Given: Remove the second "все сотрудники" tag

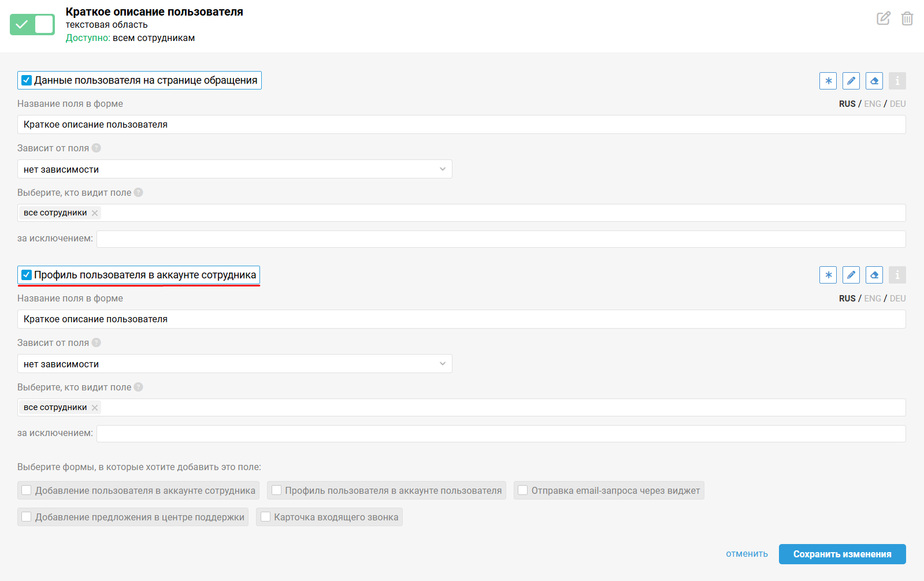Looking at the screenshot, I should tap(95, 408).
